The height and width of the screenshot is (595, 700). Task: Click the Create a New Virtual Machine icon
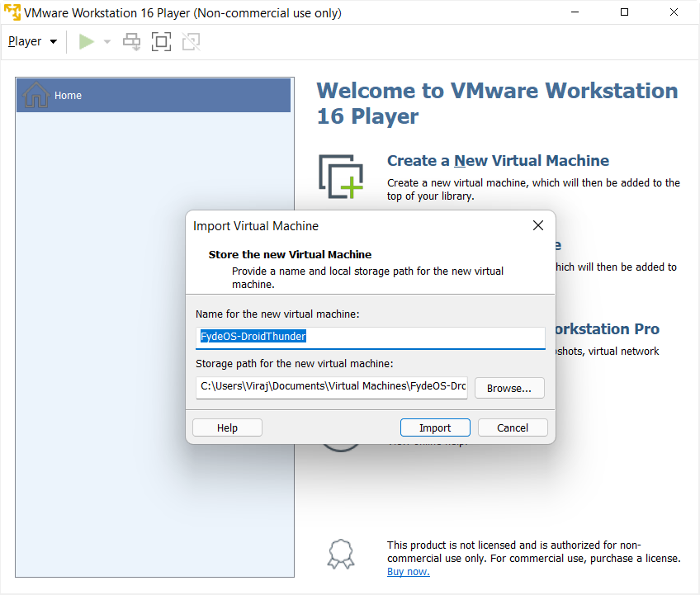341,177
